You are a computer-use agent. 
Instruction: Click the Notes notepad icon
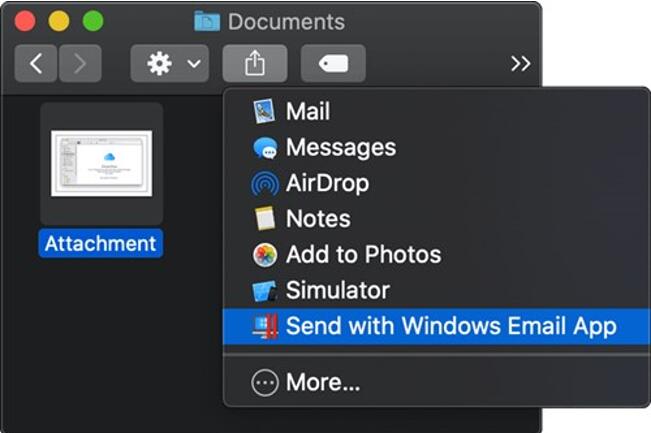265,218
